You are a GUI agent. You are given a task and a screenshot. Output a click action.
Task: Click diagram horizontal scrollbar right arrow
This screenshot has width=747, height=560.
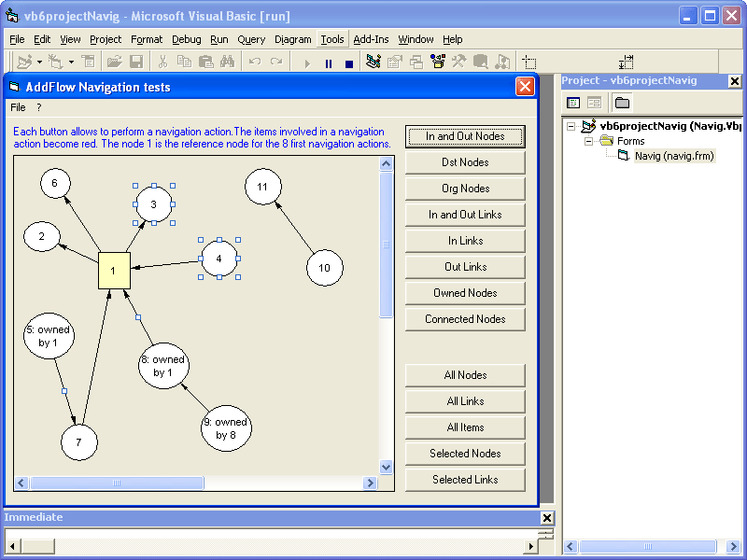pyautogui.click(x=370, y=483)
